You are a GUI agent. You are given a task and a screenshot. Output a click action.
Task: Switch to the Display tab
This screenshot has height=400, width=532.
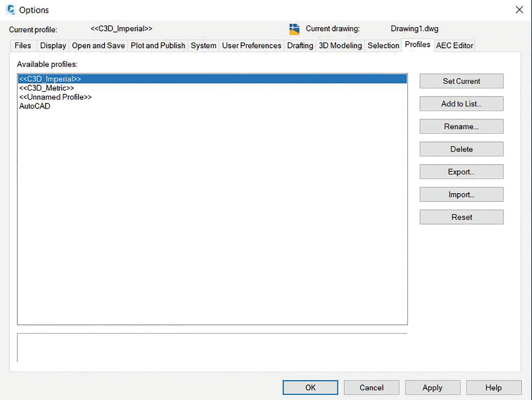tap(53, 46)
